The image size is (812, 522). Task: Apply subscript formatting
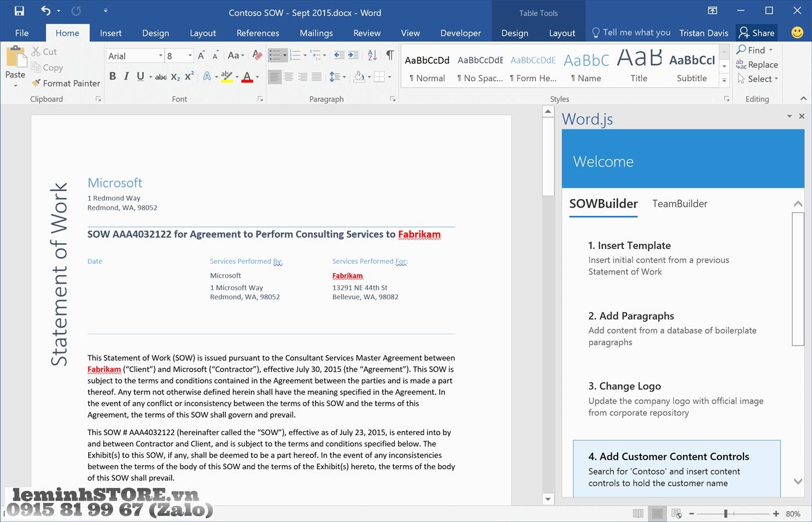[x=175, y=77]
